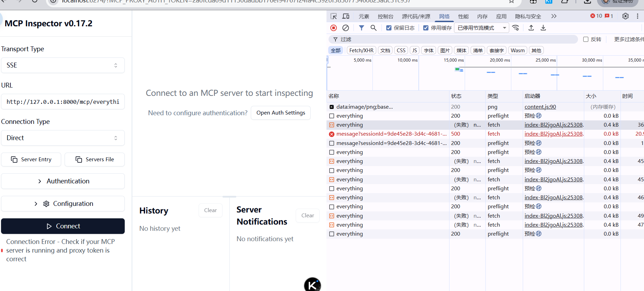Open Connection Type Direct dropdown

pyautogui.click(x=63, y=138)
